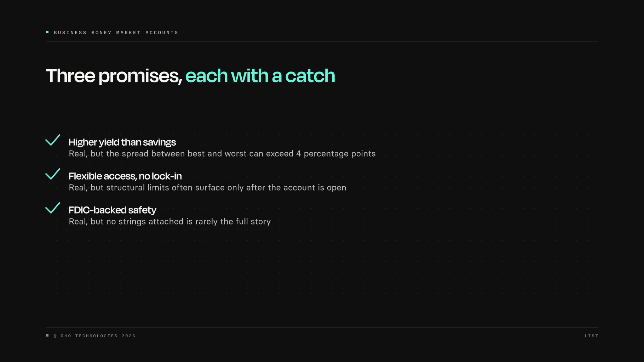This screenshot has width=644, height=362.
Task: Click the teal title words each with a catch
Action: tap(260, 76)
